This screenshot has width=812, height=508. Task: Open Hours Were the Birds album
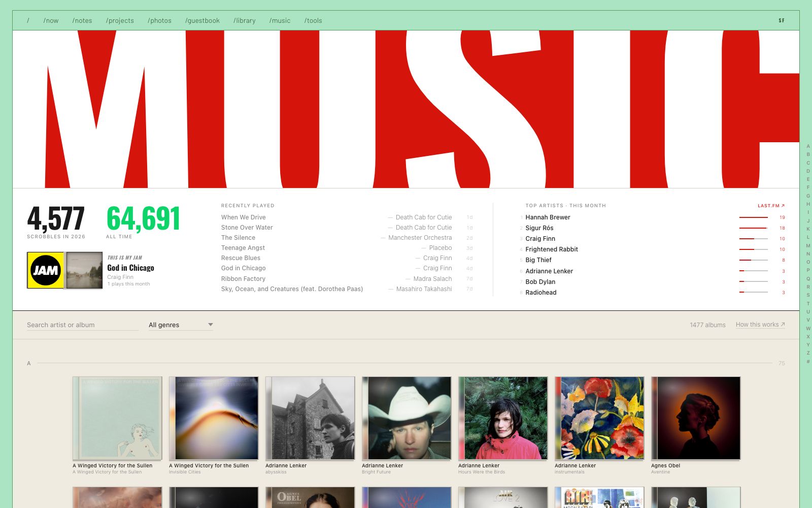pyautogui.click(x=503, y=418)
